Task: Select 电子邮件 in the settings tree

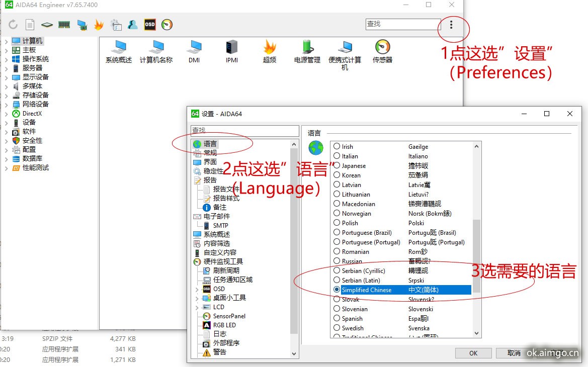Action: click(x=217, y=216)
